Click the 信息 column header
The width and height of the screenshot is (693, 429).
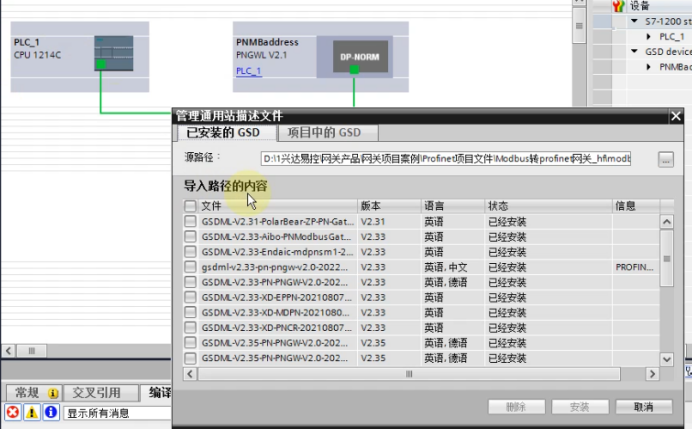pos(636,206)
